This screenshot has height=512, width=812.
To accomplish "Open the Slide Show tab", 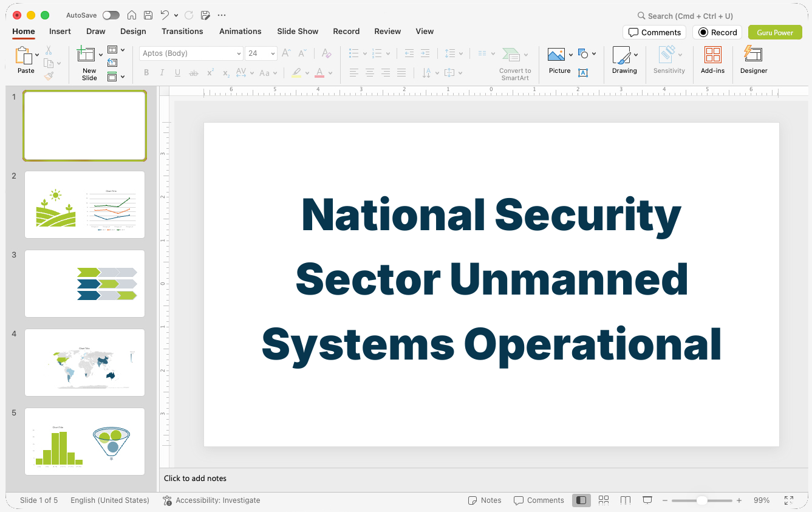I will 298,32.
